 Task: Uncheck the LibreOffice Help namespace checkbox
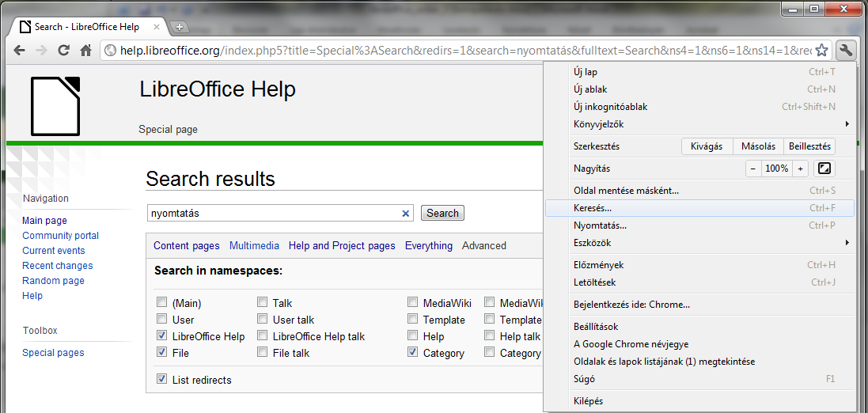(x=161, y=335)
